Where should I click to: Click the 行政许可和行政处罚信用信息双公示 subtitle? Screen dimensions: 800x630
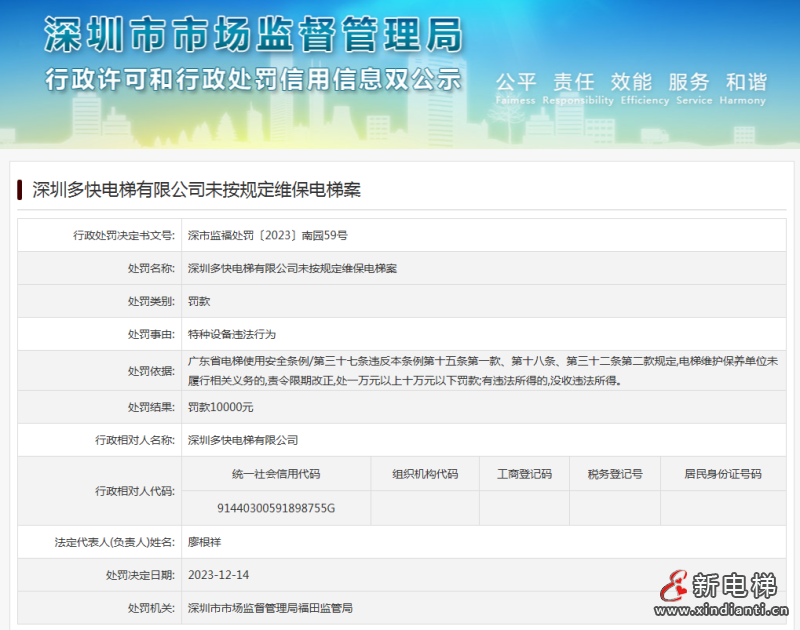click(255, 79)
